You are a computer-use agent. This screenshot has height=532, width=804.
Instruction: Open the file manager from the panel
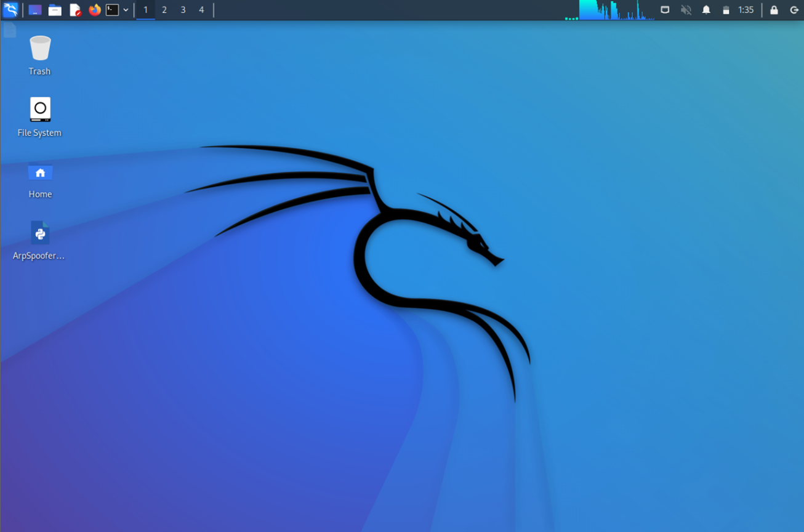(x=55, y=10)
